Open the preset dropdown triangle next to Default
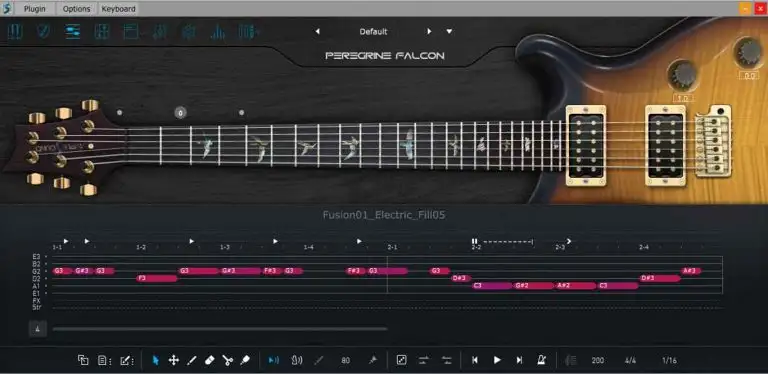The image size is (768, 374). [449, 32]
